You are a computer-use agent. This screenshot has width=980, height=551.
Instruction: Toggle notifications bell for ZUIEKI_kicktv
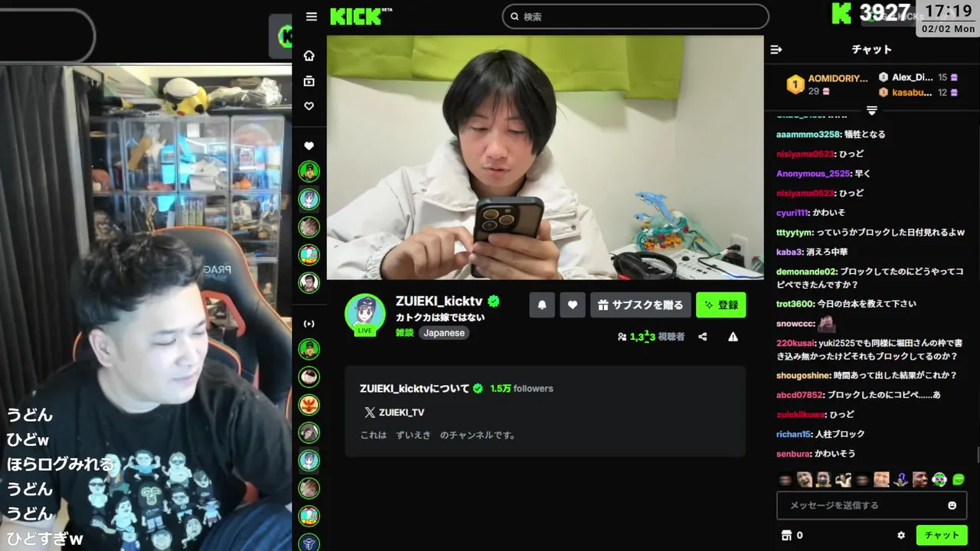point(542,305)
